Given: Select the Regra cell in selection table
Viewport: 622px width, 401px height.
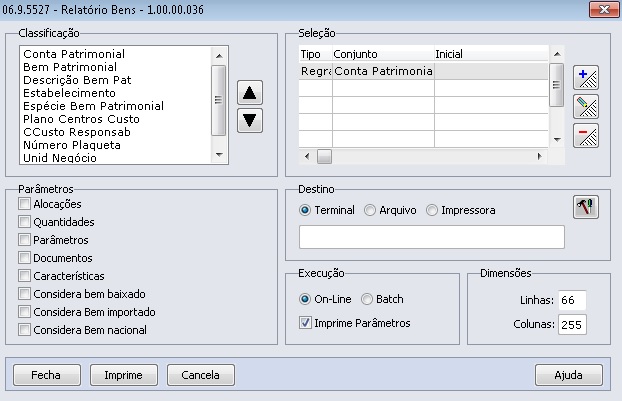Looking at the screenshot, I should click(316, 71).
